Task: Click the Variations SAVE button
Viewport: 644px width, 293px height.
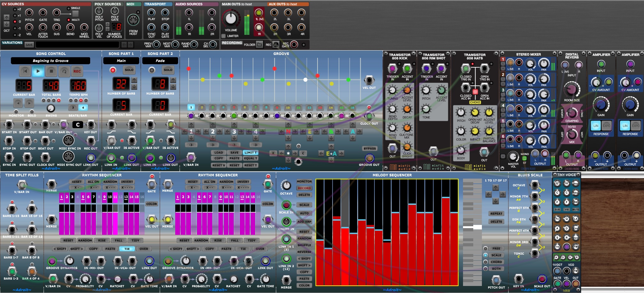Action: click(x=29, y=45)
